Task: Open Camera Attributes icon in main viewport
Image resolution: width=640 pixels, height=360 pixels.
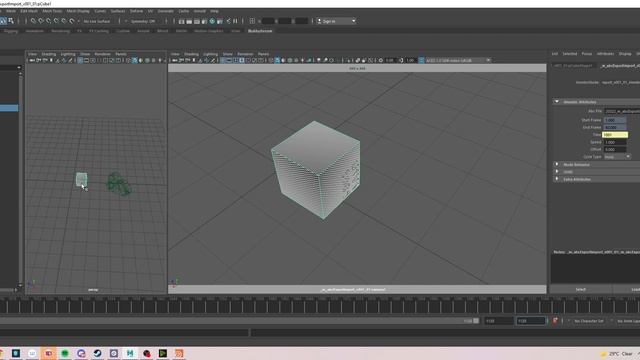Action: click(187, 60)
